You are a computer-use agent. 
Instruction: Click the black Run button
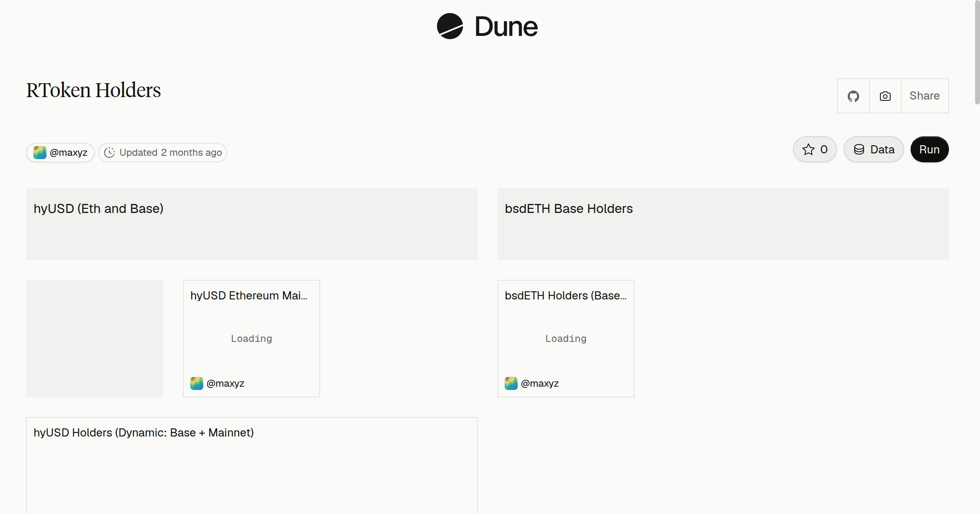929,149
